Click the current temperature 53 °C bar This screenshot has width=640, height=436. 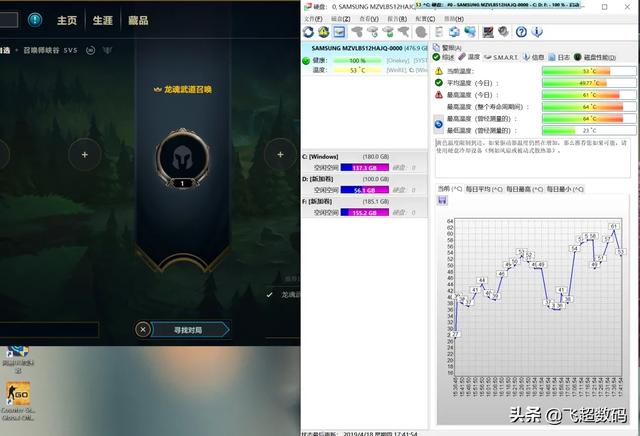click(x=589, y=71)
